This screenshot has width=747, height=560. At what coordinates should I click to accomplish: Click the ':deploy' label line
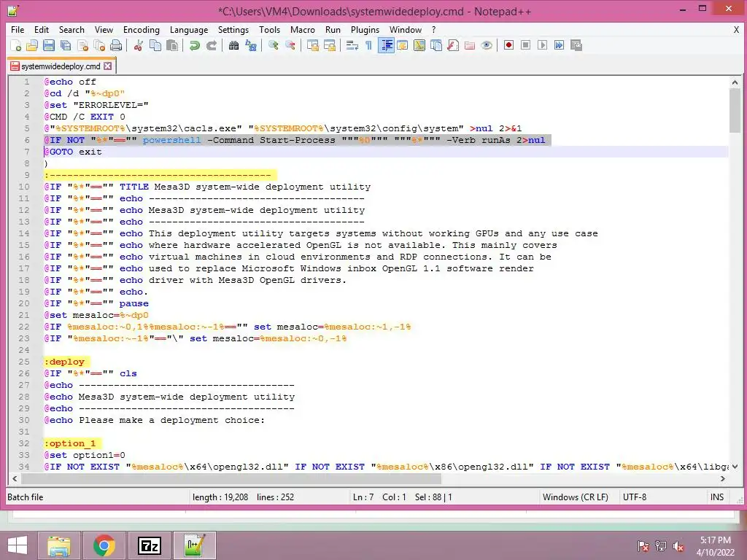point(67,362)
